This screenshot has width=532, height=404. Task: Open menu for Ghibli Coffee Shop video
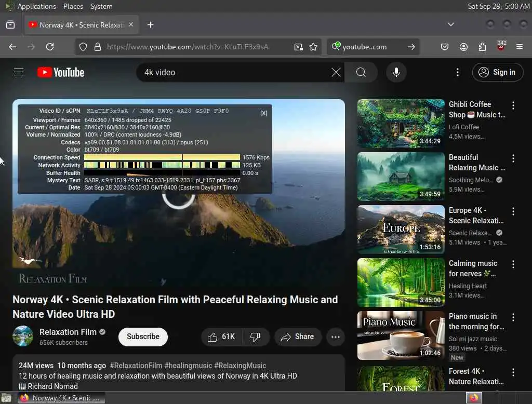pyautogui.click(x=513, y=105)
